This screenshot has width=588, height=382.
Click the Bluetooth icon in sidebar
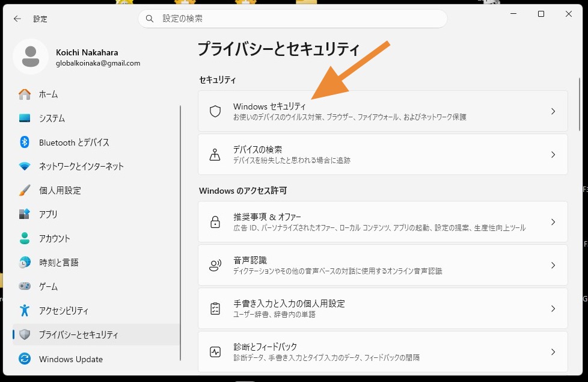point(25,142)
